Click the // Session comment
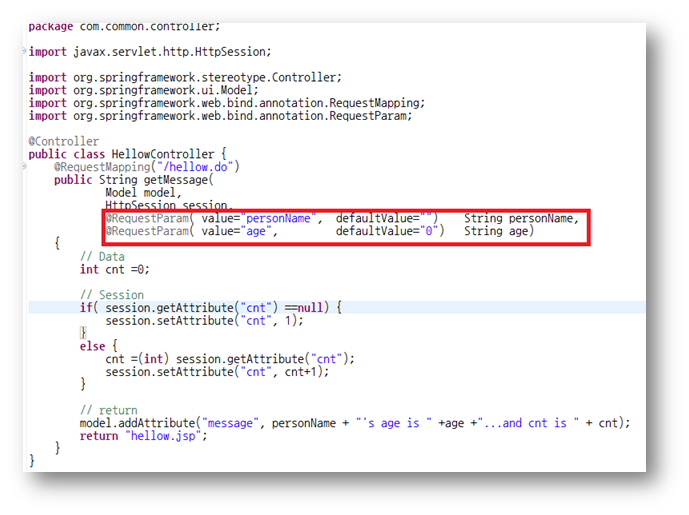 point(112,295)
